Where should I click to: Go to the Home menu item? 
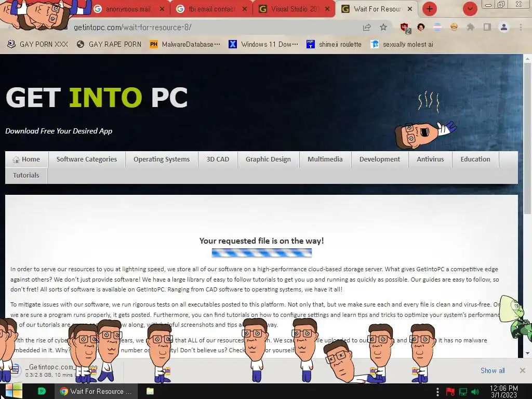coord(26,159)
